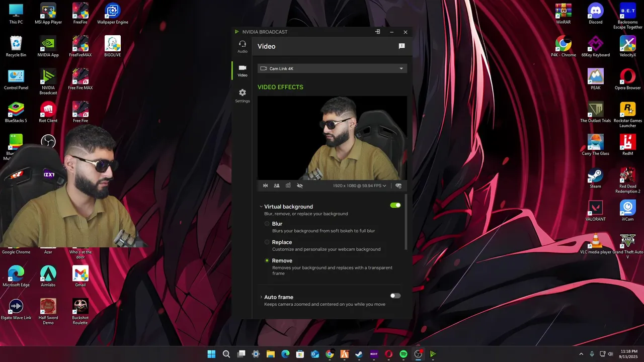The height and width of the screenshot is (362, 644).
Task: Click the effects panel vertical scrollbar
Action: 406,222
